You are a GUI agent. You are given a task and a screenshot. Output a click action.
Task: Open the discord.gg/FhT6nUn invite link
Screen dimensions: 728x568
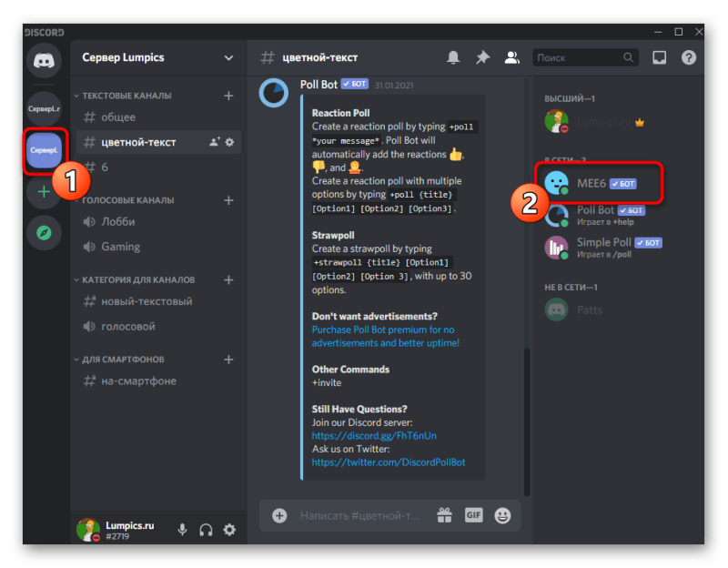click(374, 436)
